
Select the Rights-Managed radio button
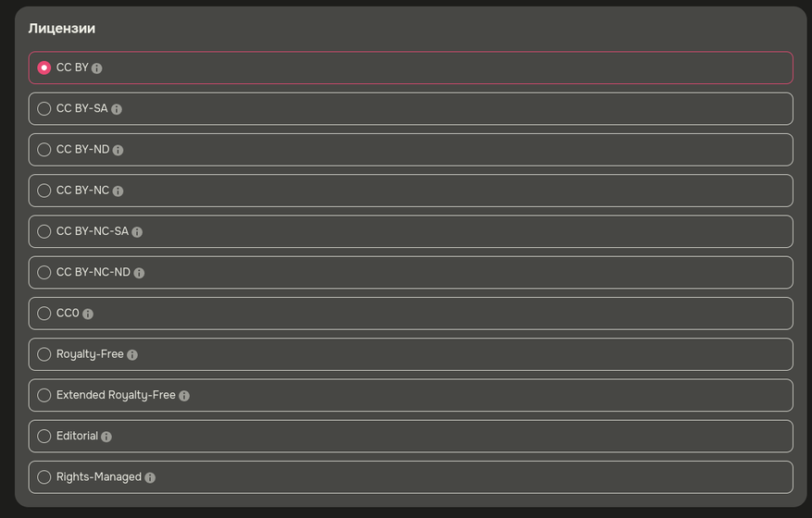coord(44,477)
